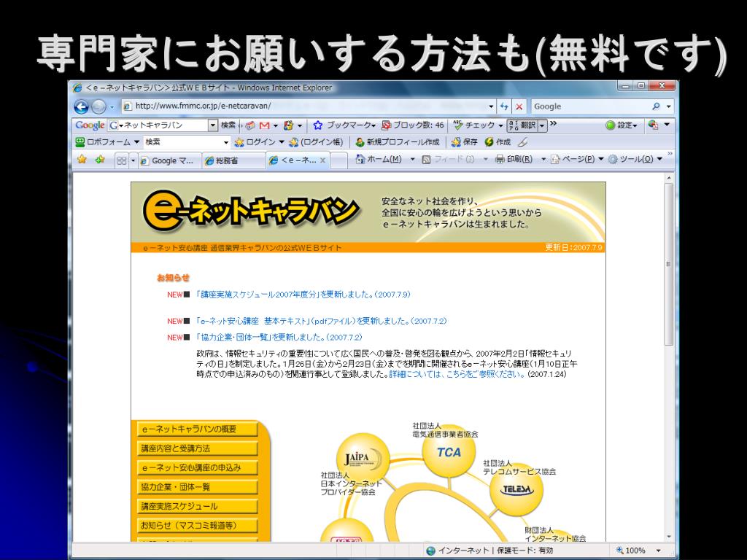Close the <e-ネ... tab
Viewport: 747px width, 560px height.
(x=322, y=160)
